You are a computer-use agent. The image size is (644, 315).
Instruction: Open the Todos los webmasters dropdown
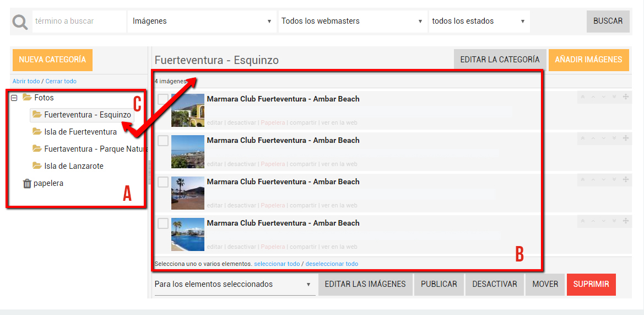(352, 22)
